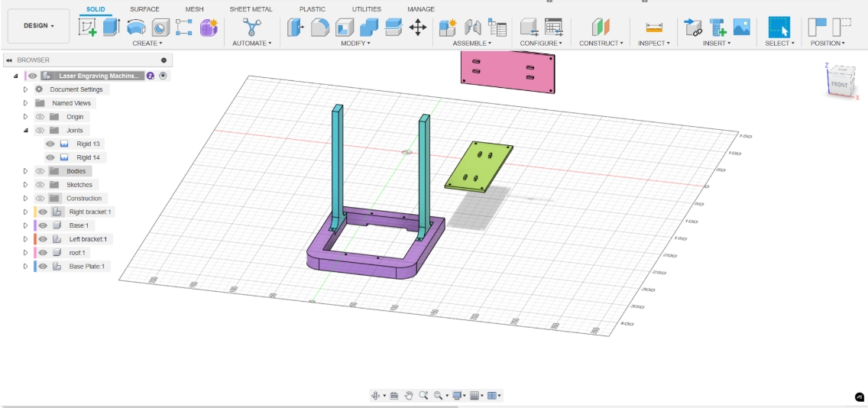Switch to the MANAGE tab
The image size is (868, 408).
tap(421, 9)
